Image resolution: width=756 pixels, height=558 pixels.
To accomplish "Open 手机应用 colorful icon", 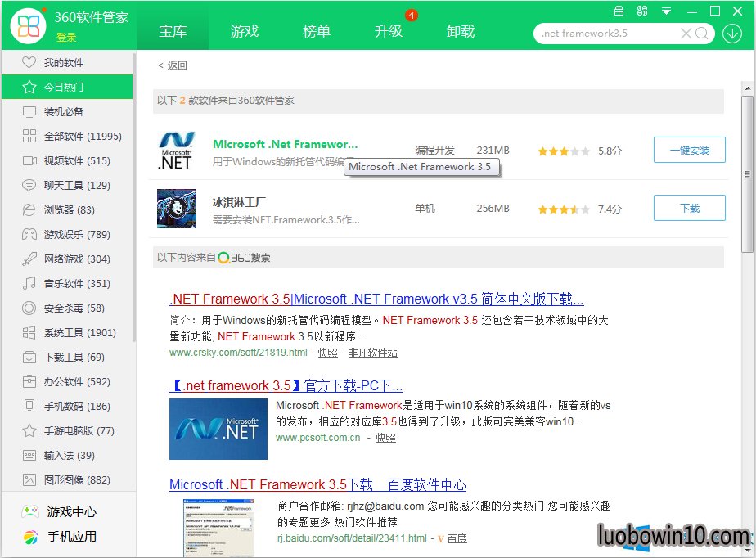I will pos(30,537).
